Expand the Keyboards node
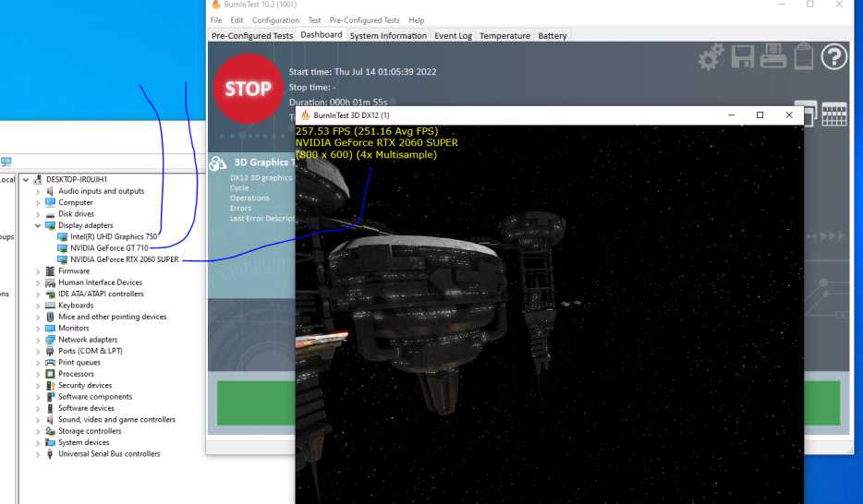This screenshot has height=504, width=863. pos(38,306)
